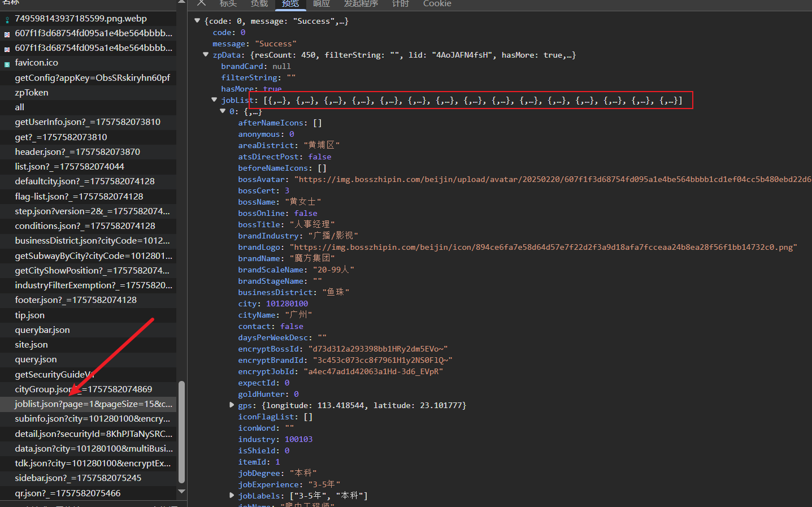The image size is (812, 507).
Task: Click the businessDistrict value 鱼珠
Action: pos(336,292)
